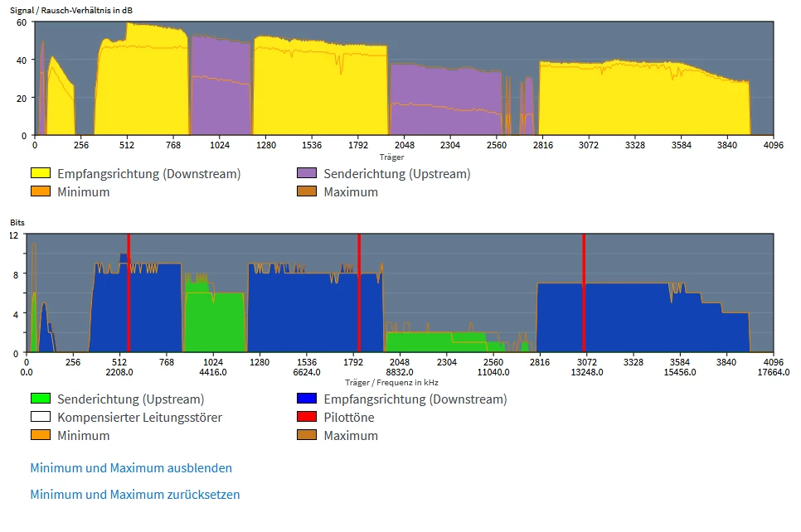Click the red pilot tone marker near carrier 512
Image resolution: width=801 pixels, height=532 pixels.
pyautogui.click(x=129, y=293)
